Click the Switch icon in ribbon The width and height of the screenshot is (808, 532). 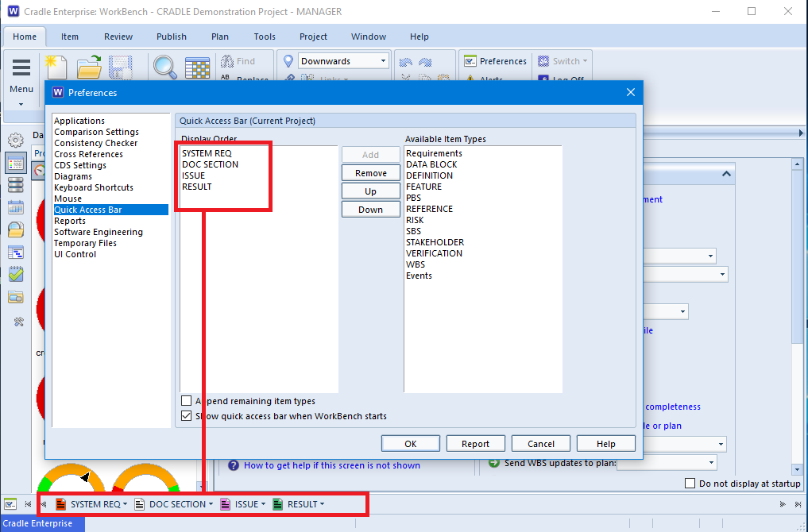[543, 61]
